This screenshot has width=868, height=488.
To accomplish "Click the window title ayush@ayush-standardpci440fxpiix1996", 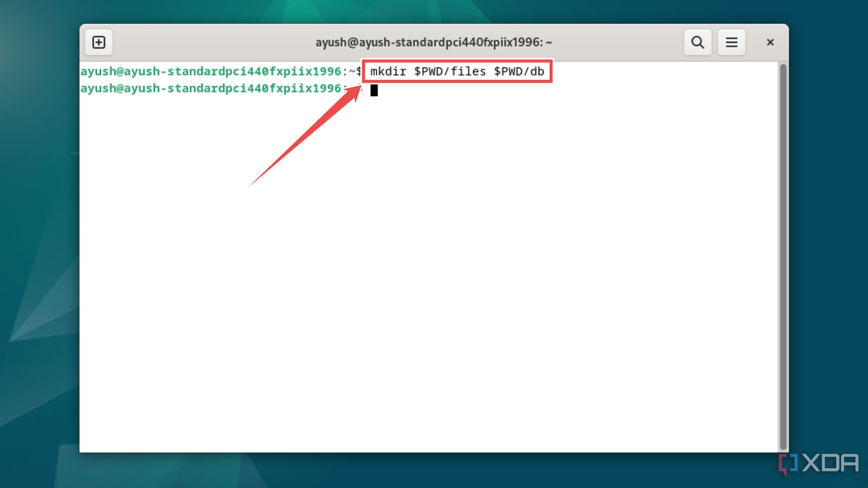I will coord(434,42).
